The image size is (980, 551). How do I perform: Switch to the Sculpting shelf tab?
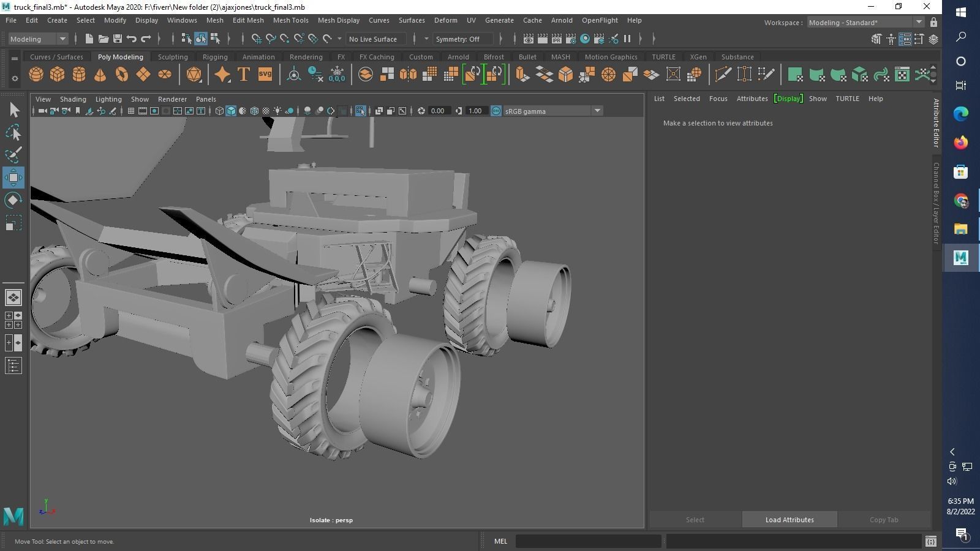[x=173, y=56]
